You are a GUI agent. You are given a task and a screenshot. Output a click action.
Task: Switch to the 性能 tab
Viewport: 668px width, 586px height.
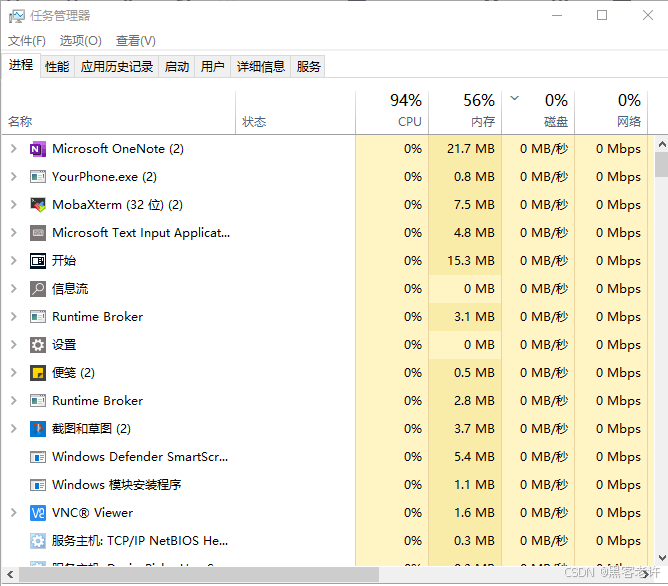57,67
